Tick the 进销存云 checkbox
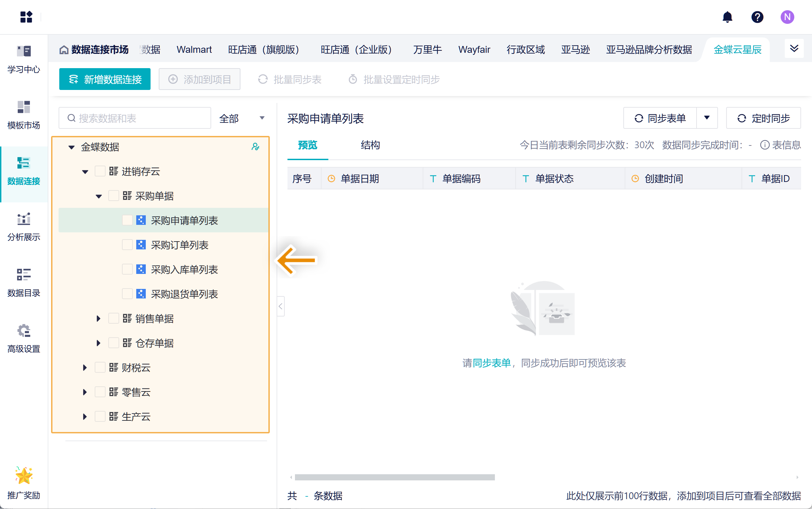The image size is (812, 509). [100, 171]
